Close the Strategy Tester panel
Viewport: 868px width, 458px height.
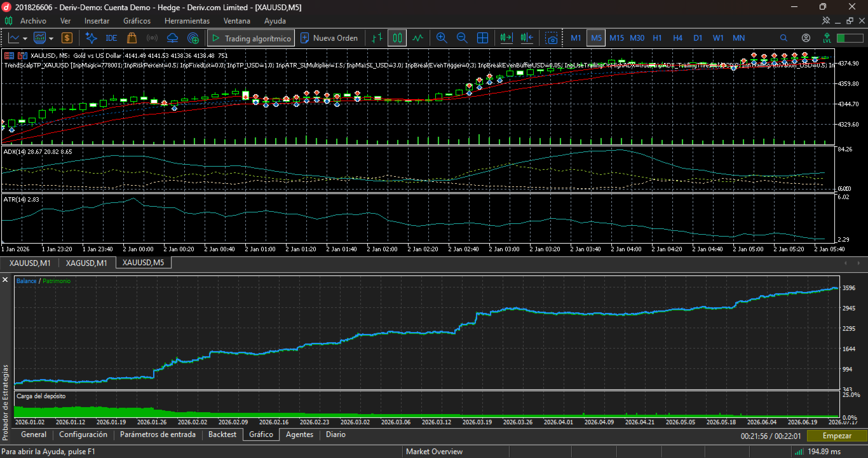5,280
